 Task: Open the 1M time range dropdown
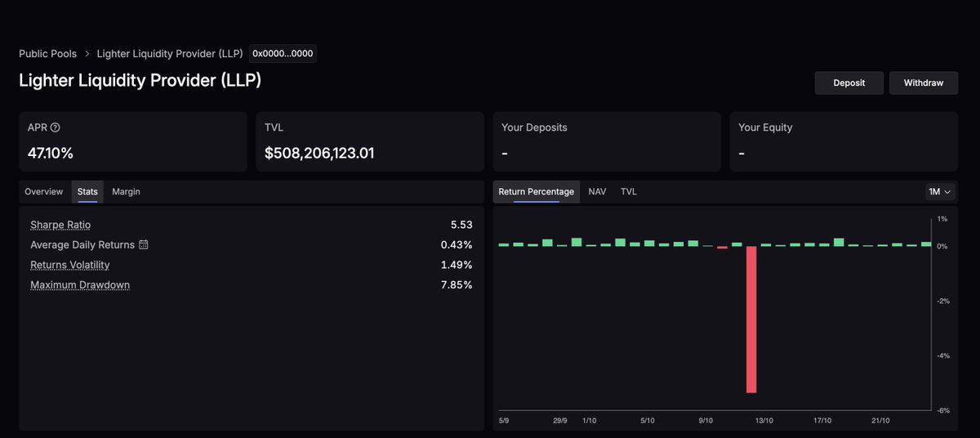pyautogui.click(x=939, y=191)
